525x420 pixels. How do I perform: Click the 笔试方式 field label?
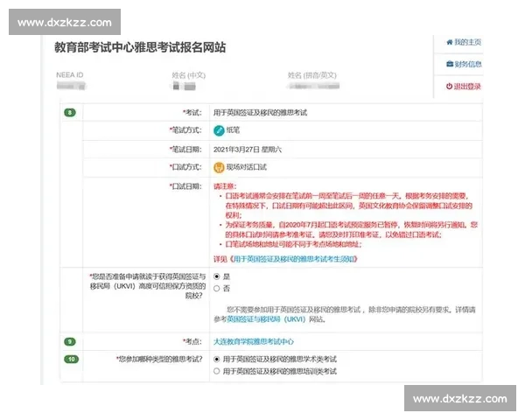coord(185,130)
